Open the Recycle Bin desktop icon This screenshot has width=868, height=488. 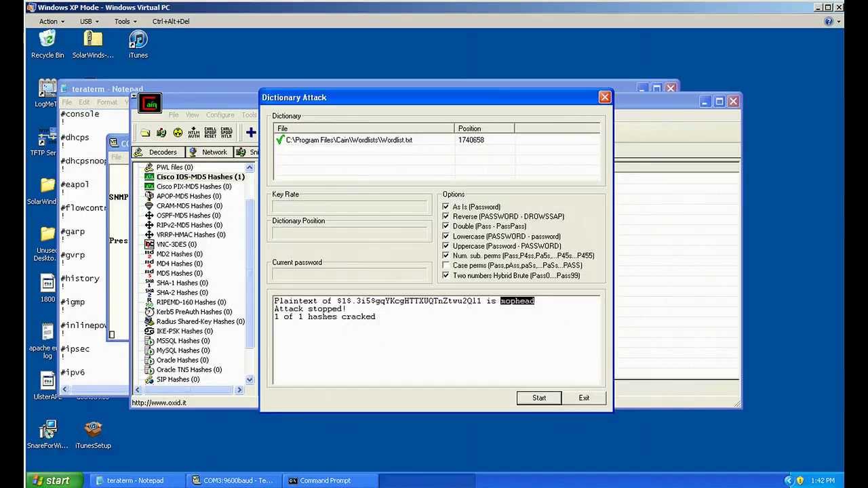click(x=47, y=45)
